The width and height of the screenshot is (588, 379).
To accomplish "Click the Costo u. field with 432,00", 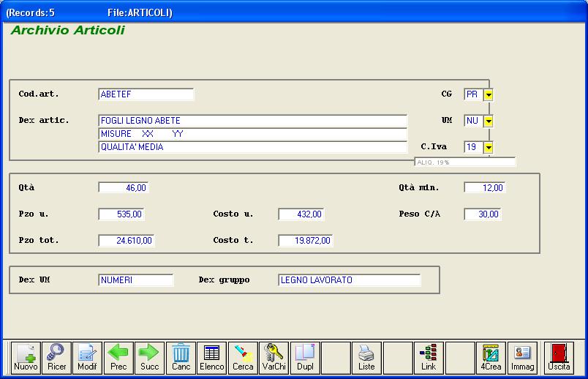I will click(301, 214).
